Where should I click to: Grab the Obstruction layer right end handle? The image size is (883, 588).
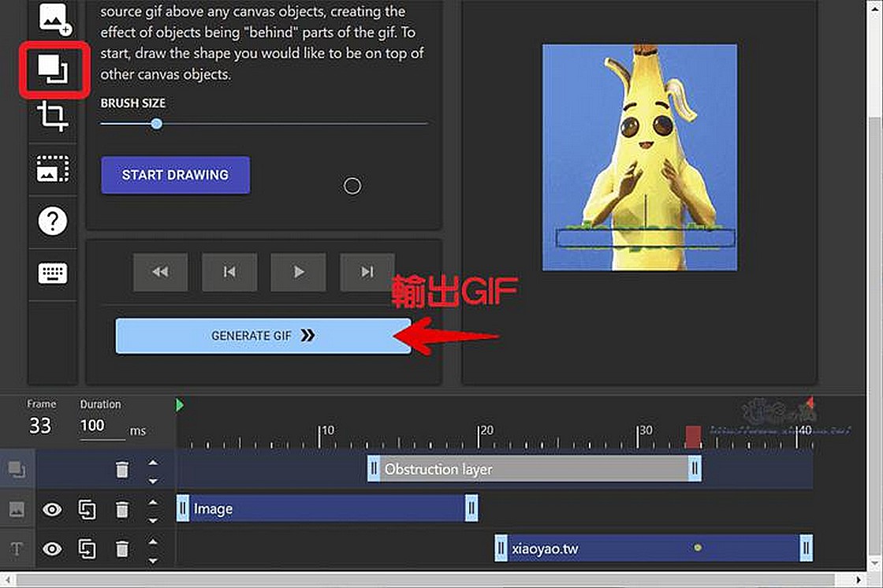click(695, 469)
